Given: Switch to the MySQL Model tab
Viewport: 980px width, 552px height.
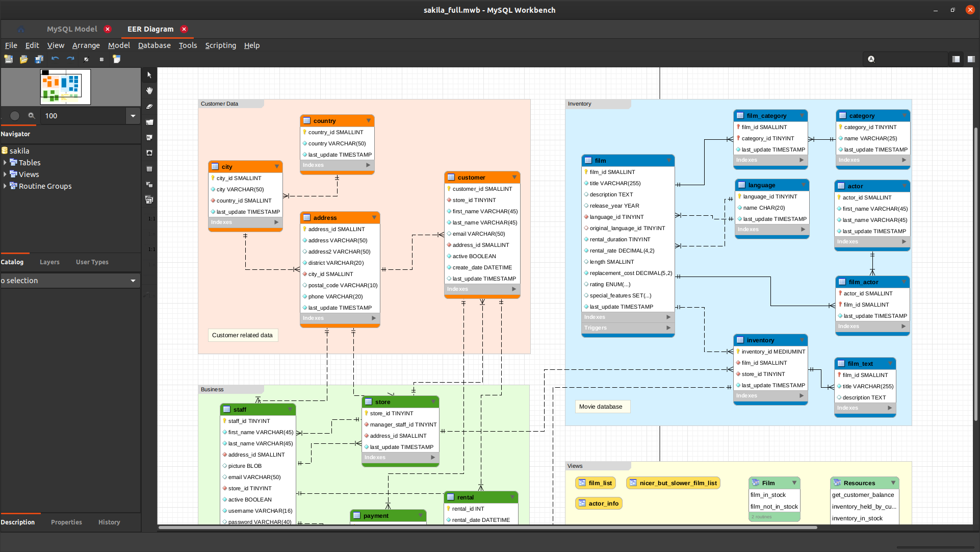Looking at the screenshot, I should click(72, 29).
